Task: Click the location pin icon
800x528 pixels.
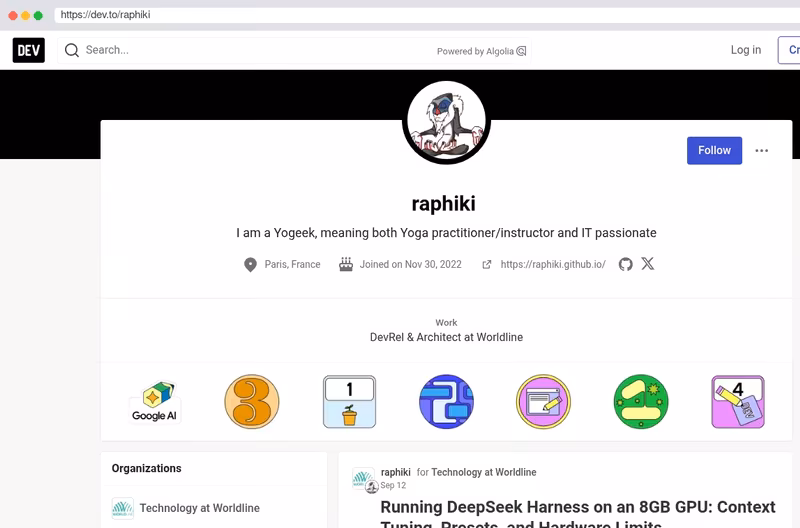Action: click(x=250, y=264)
